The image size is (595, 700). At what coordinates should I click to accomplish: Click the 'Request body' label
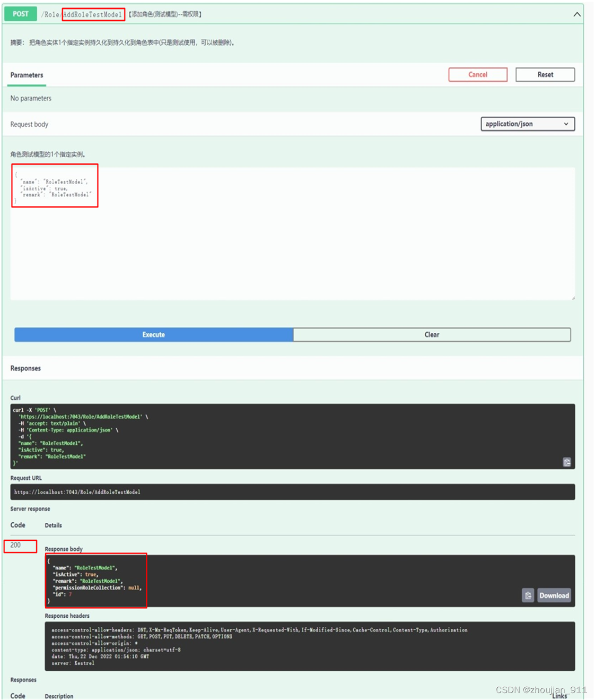30,125
